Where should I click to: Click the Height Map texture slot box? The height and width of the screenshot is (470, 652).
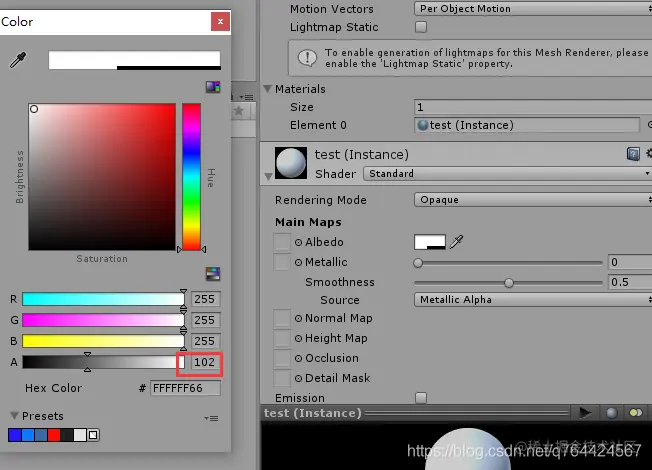pyautogui.click(x=282, y=338)
